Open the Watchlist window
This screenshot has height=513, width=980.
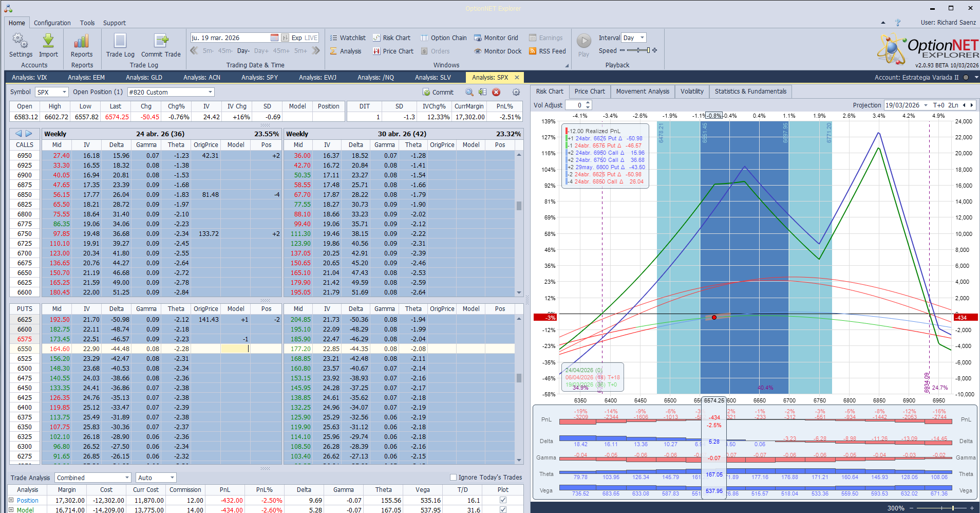click(348, 38)
